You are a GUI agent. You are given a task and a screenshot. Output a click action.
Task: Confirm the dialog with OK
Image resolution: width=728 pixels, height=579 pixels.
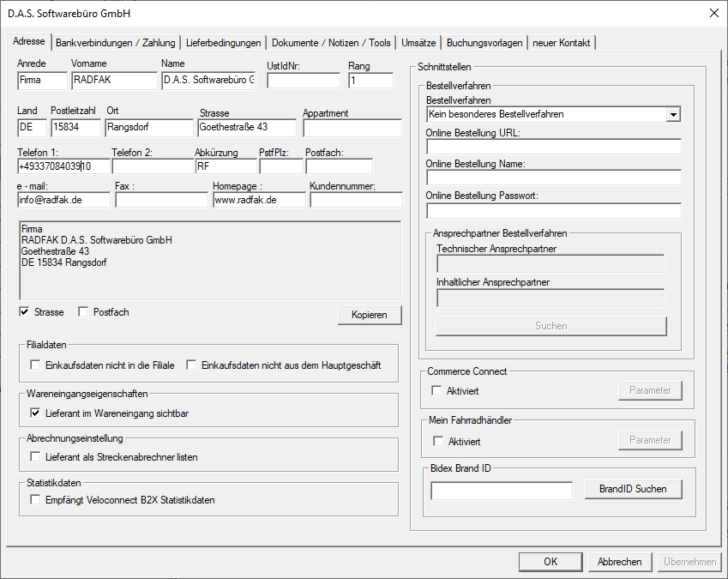(x=551, y=562)
